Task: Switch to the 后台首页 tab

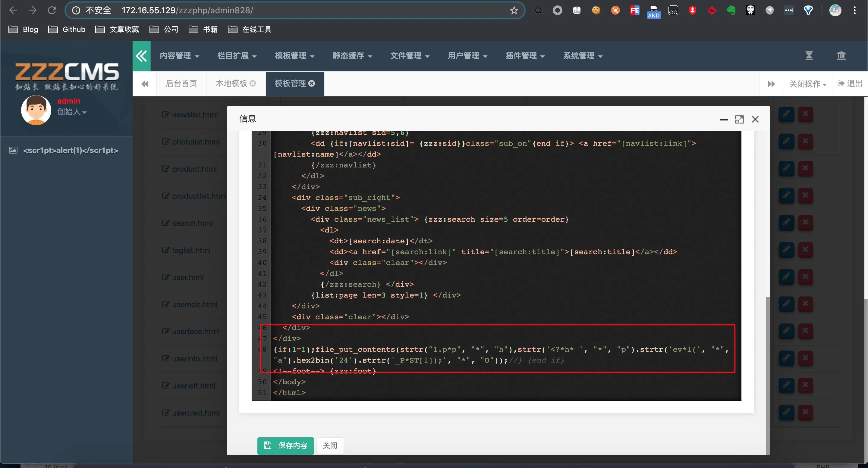Action: click(181, 83)
